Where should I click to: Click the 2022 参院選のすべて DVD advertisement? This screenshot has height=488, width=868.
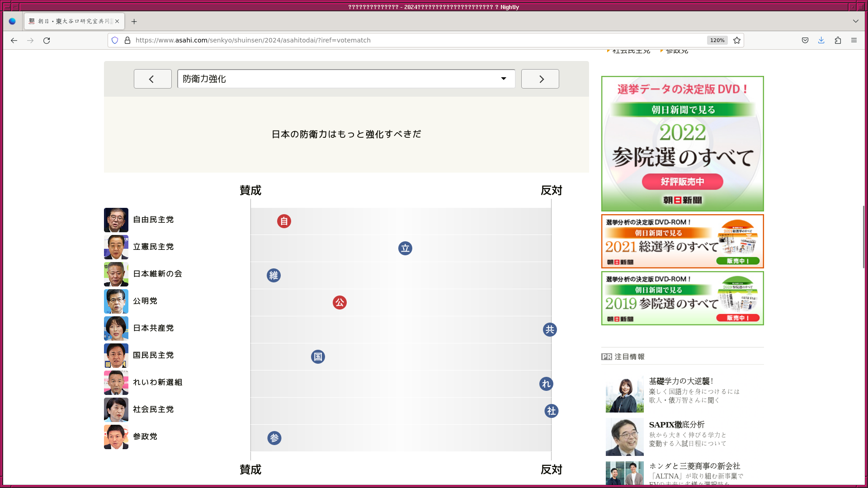click(x=682, y=144)
